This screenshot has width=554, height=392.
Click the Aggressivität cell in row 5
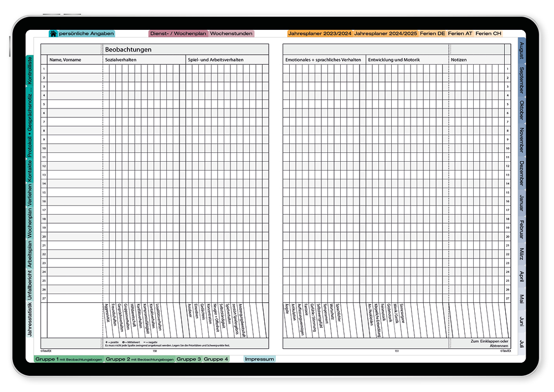(106, 104)
